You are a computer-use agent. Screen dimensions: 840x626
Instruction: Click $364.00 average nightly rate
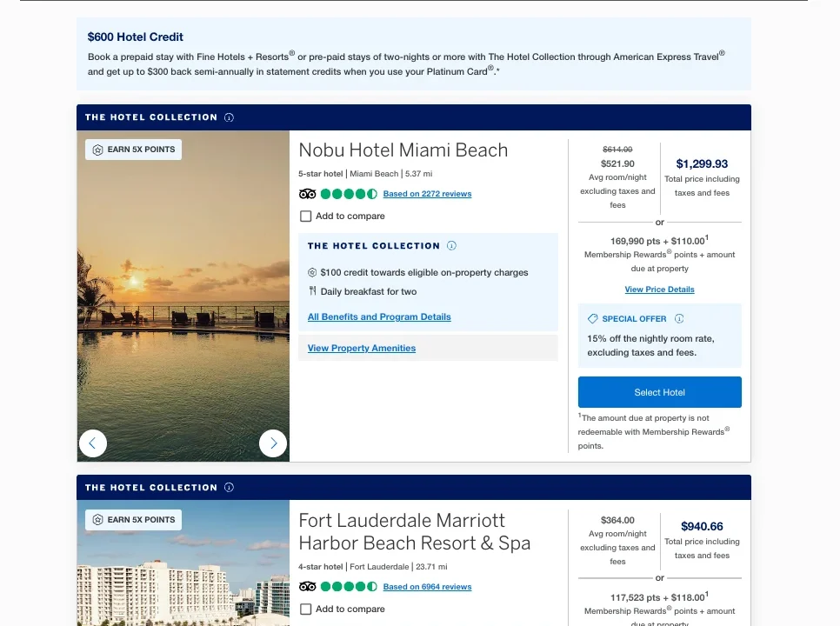coord(617,521)
